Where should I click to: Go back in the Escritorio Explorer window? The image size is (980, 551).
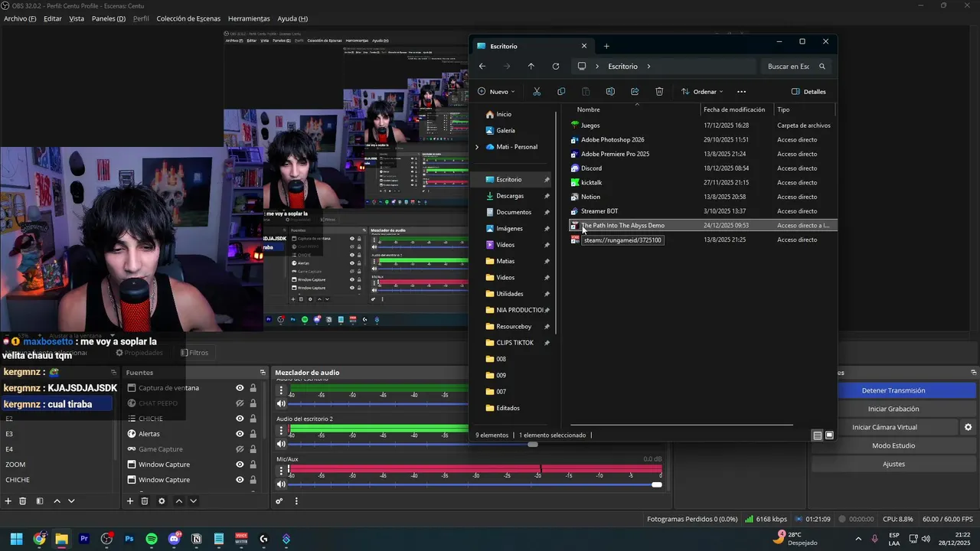pos(482,67)
